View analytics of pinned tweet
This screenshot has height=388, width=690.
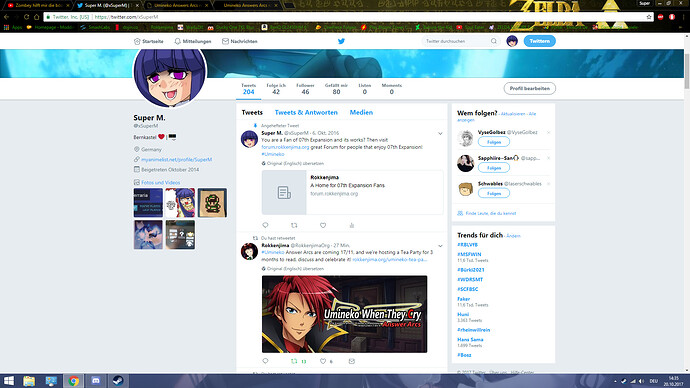pyautogui.click(x=352, y=225)
